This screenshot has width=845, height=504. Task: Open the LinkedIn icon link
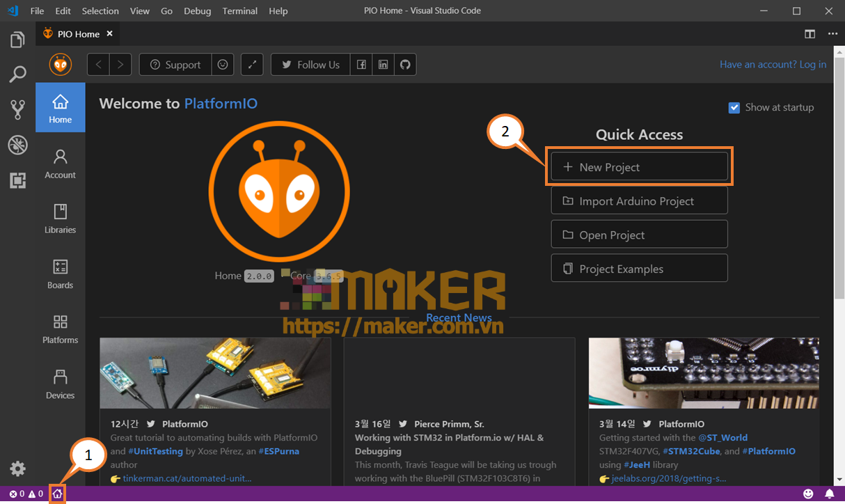click(384, 65)
